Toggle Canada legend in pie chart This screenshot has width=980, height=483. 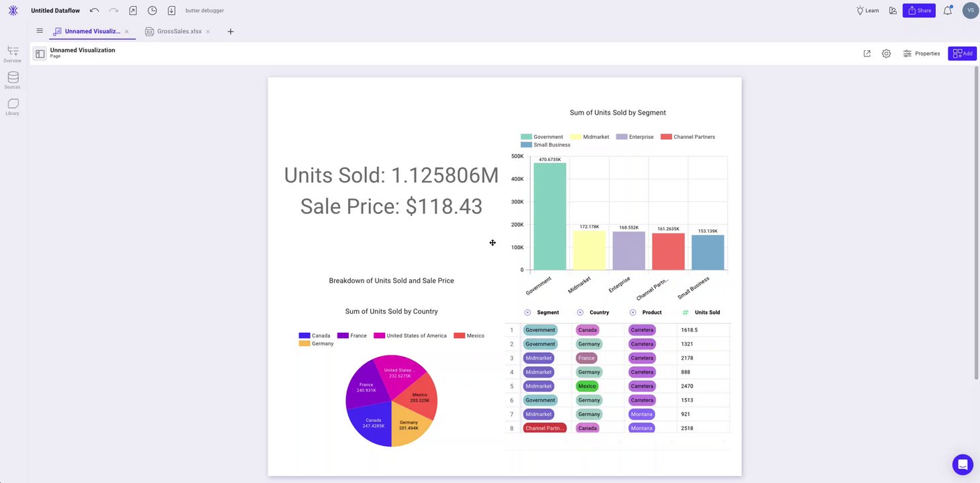point(315,335)
